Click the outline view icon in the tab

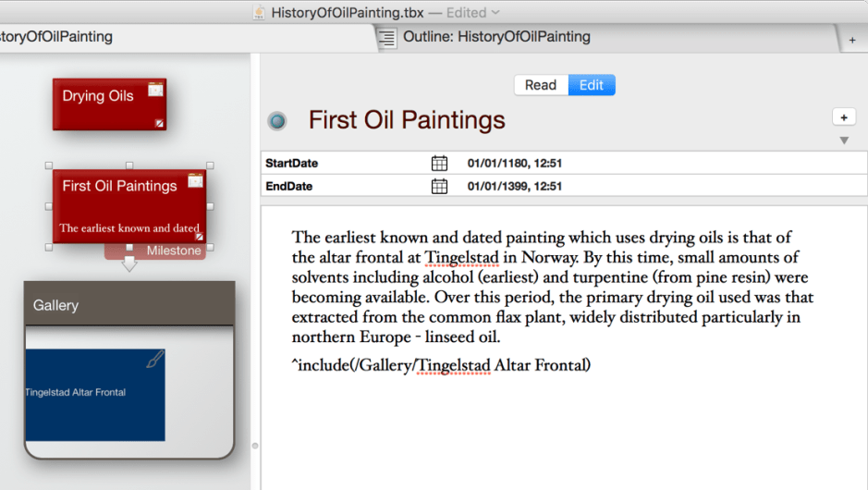388,38
